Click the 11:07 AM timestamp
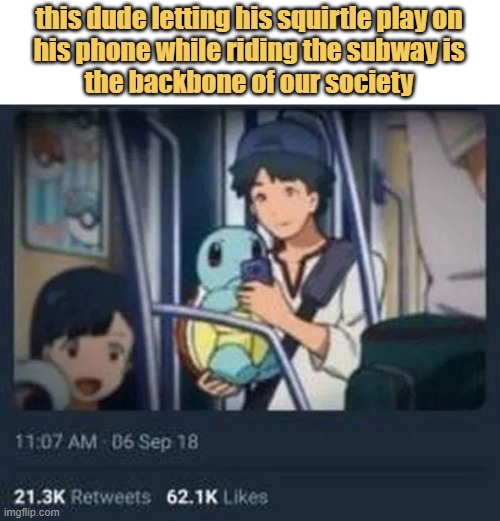This screenshot has width=500, height=521. 57,442
